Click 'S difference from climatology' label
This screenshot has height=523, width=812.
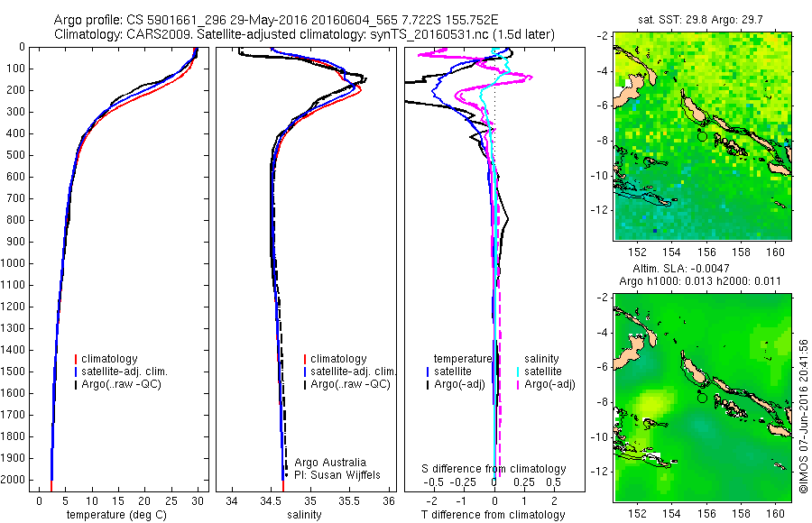493,469
